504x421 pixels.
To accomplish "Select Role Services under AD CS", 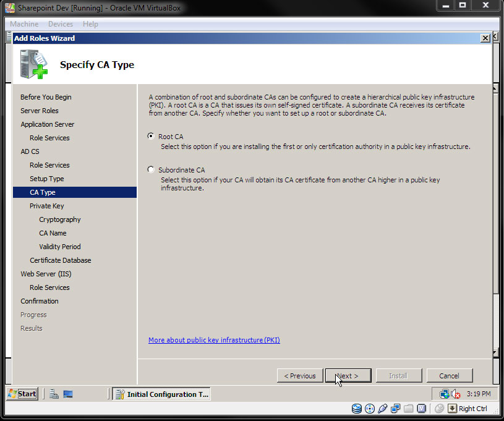I will coord(49,165).
